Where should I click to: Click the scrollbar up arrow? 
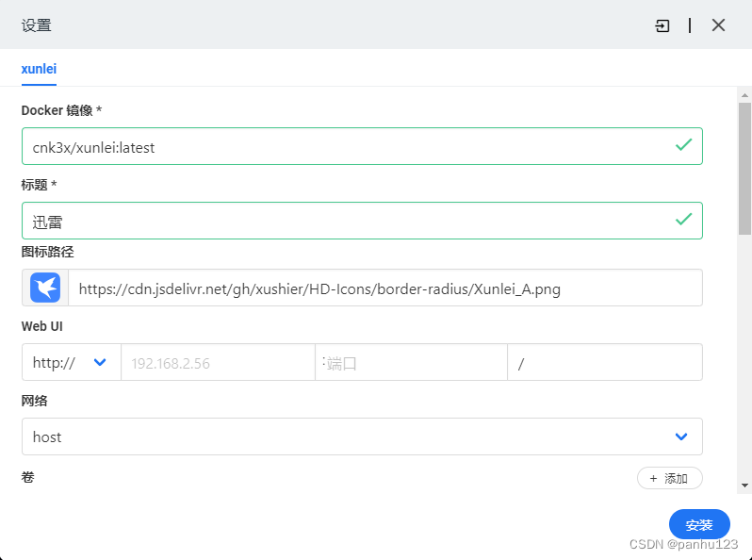pyautogui.click(x=744, y=95)
